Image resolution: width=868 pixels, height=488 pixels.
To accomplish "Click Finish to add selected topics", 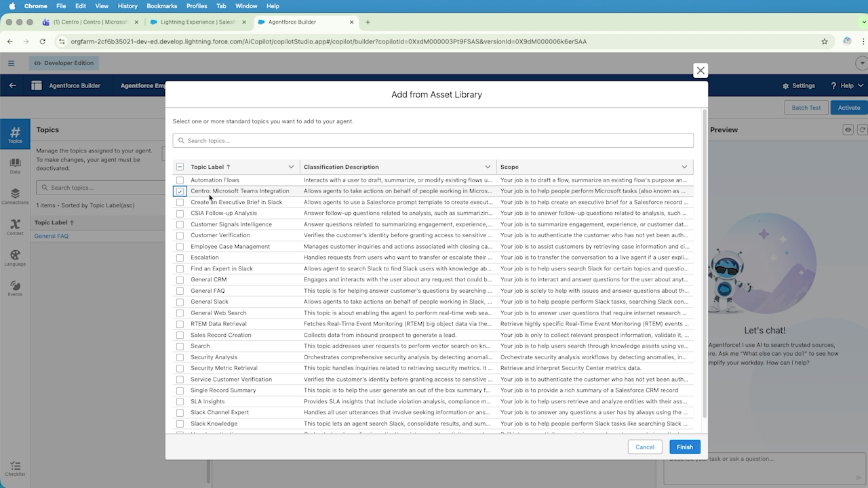I will click(x=685, y=447).
